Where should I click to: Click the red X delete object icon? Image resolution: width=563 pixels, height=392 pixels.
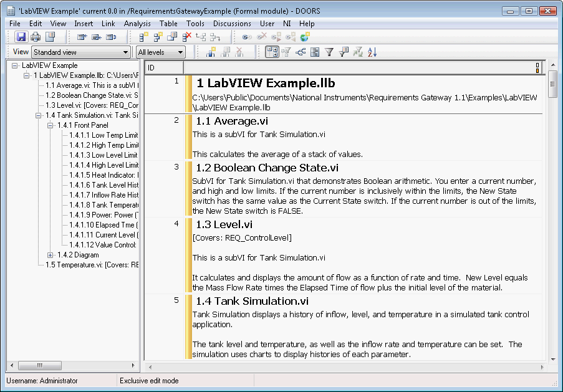coord(186,37)
